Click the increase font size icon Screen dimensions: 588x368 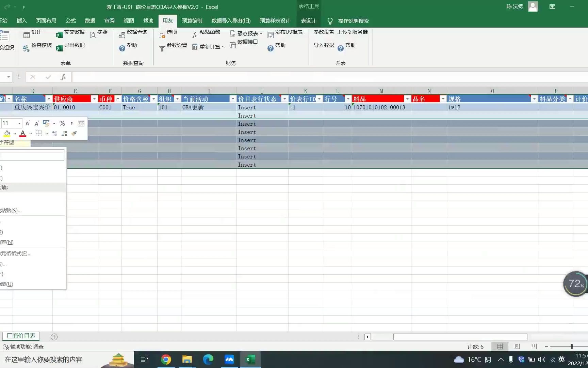(x=28, y=123)
